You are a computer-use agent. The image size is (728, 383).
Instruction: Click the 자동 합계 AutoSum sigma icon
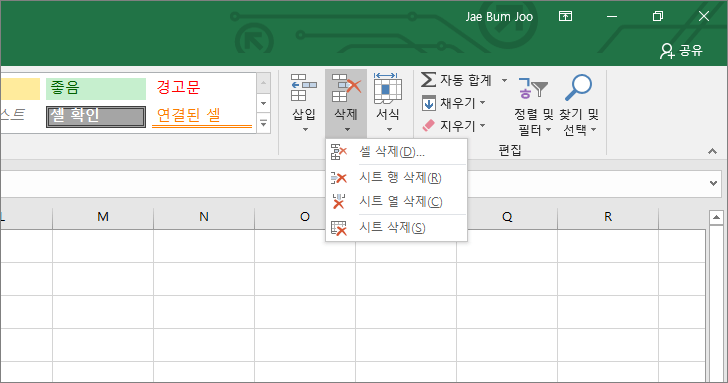tap(428, 79)
